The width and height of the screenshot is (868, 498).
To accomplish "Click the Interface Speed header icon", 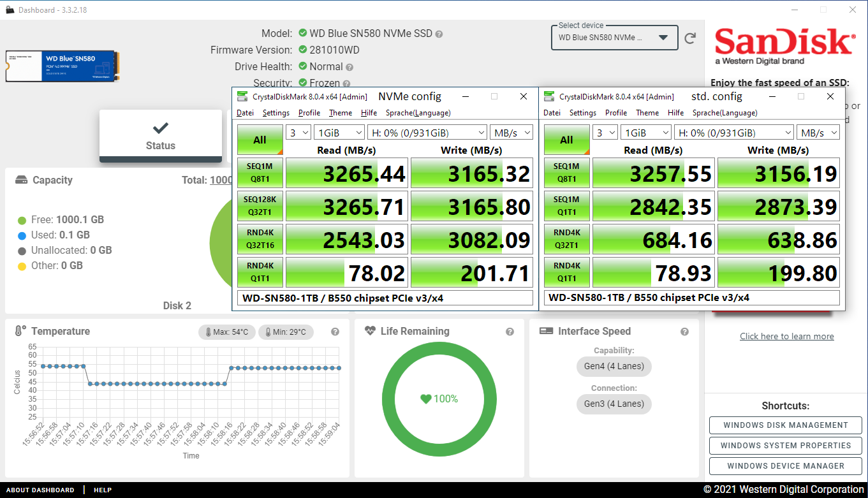I will pyautogui.click(x=546, y=331).
